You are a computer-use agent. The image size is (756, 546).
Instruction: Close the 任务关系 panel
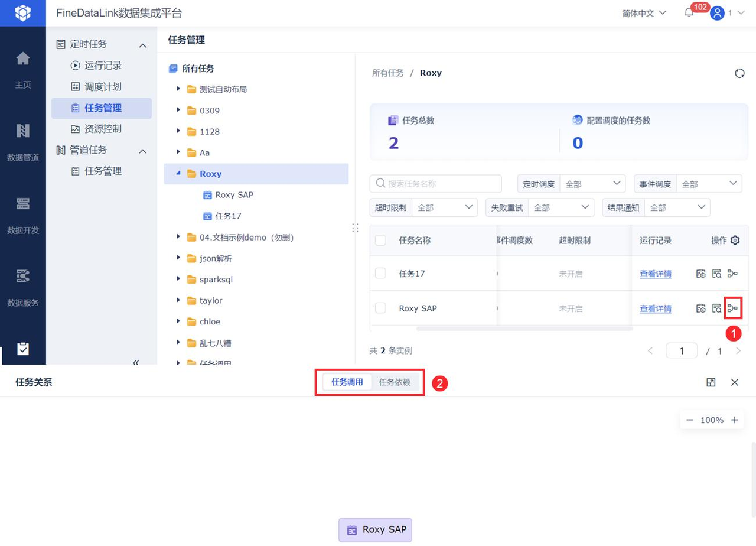735,382
